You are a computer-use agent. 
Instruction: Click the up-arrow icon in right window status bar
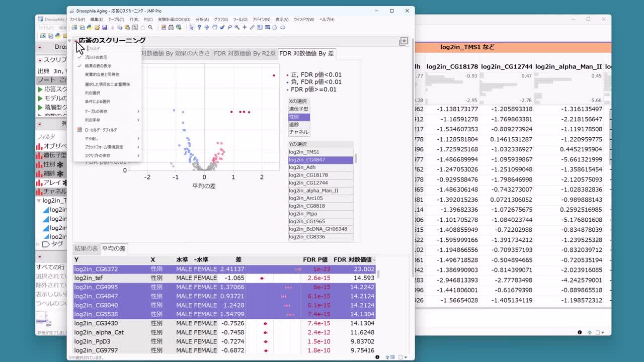coord(589,332)
